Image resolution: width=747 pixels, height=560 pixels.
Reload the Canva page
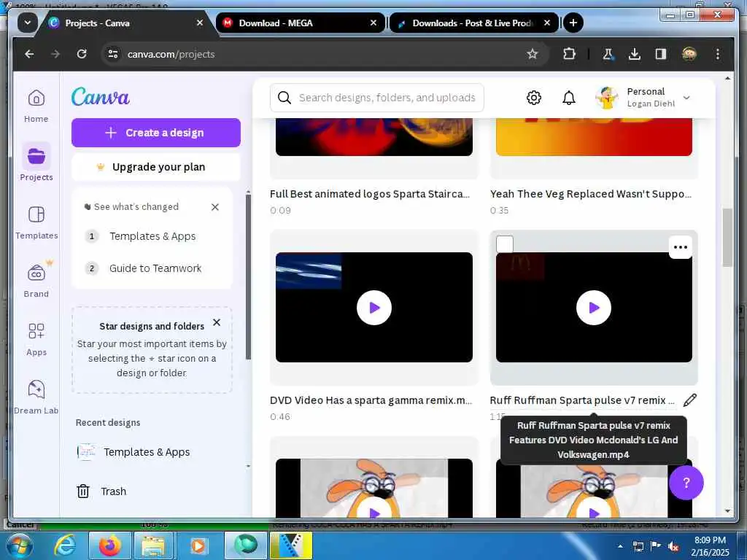[x=82, y=54]
